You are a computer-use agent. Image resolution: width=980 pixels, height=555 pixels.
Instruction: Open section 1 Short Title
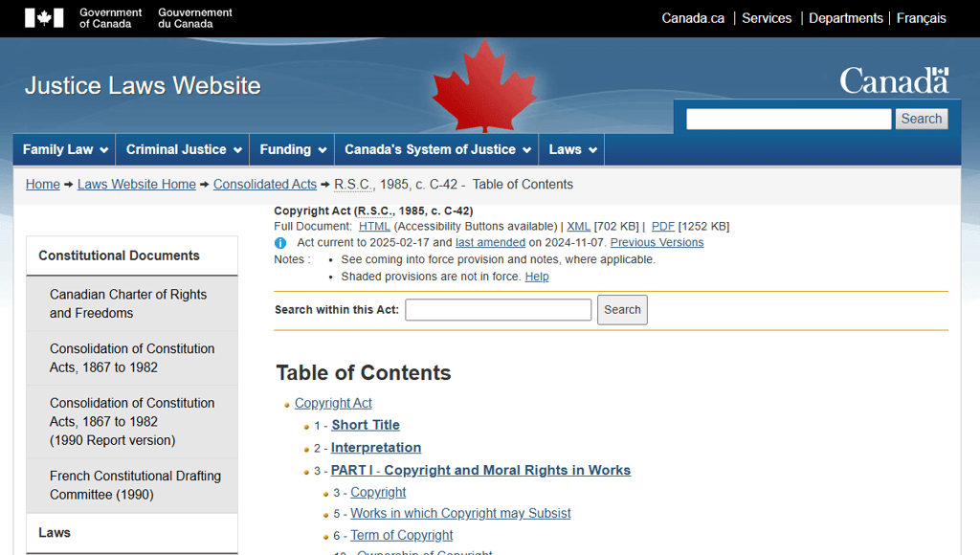(x=366, y=425)
